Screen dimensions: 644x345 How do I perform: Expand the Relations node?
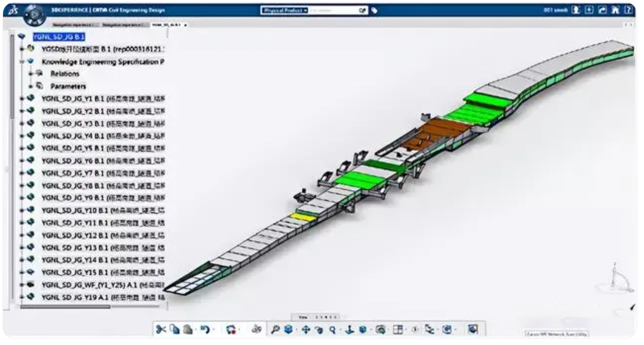[x=31, y=74]
